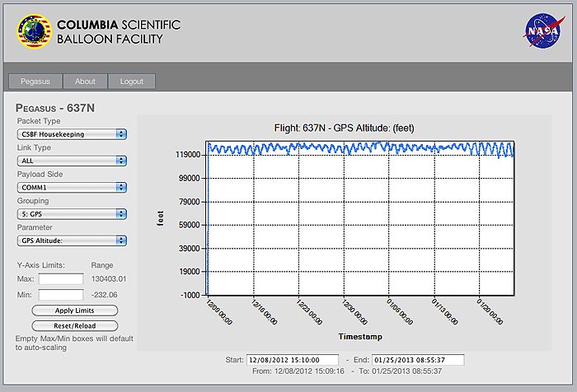Expand the Packet Type dropdown
This screenshot has width=577, height=392.
[x=71, y=133]
